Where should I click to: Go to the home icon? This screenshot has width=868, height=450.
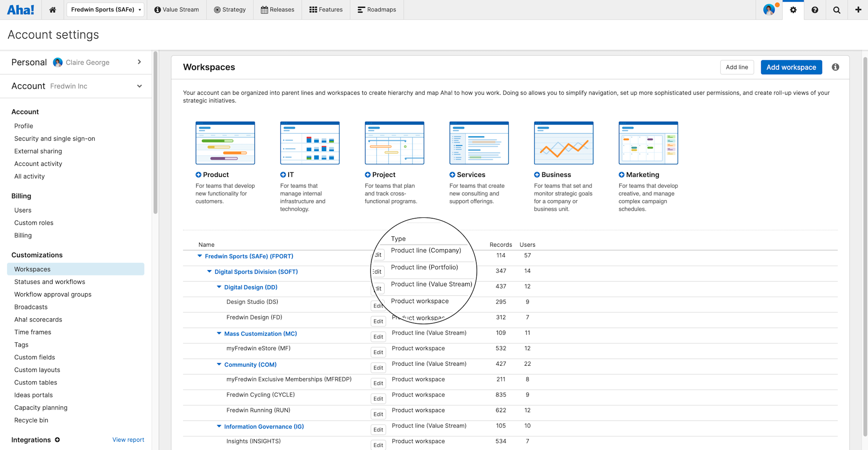53,10
